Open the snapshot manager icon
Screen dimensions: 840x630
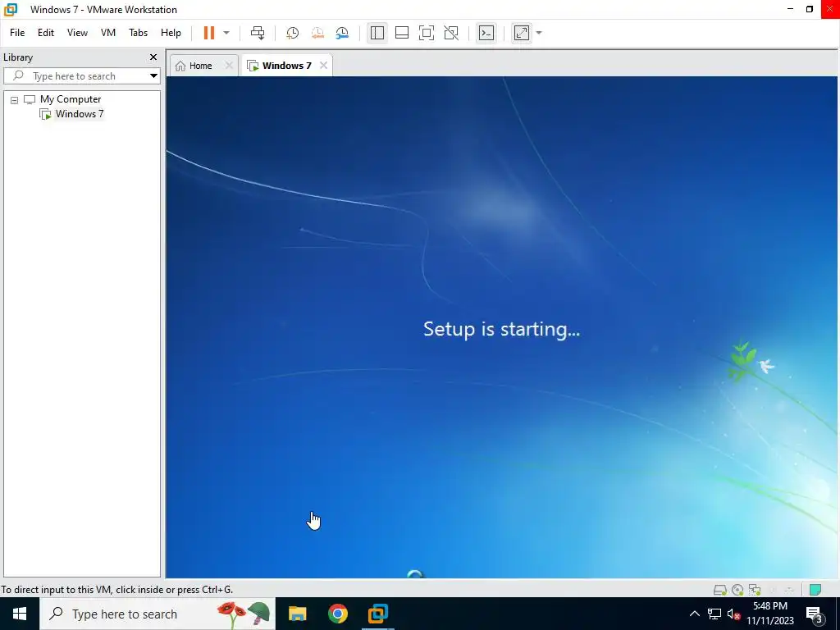342,33
